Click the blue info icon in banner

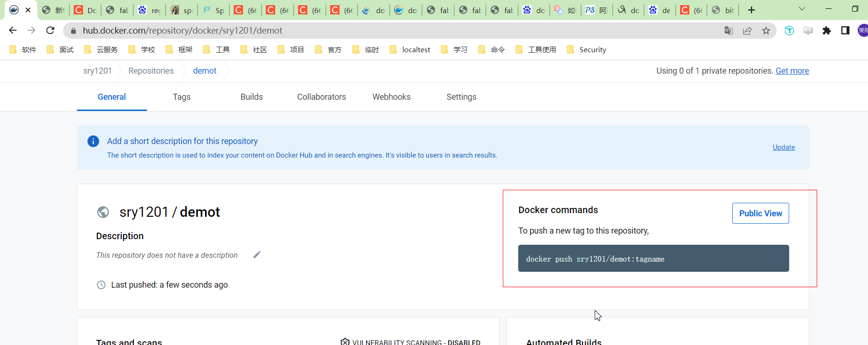(x=93, y=141)
